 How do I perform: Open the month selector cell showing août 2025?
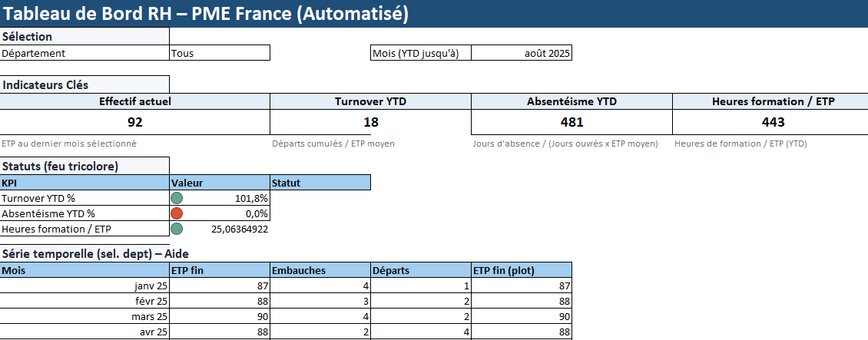click(522, 53)
